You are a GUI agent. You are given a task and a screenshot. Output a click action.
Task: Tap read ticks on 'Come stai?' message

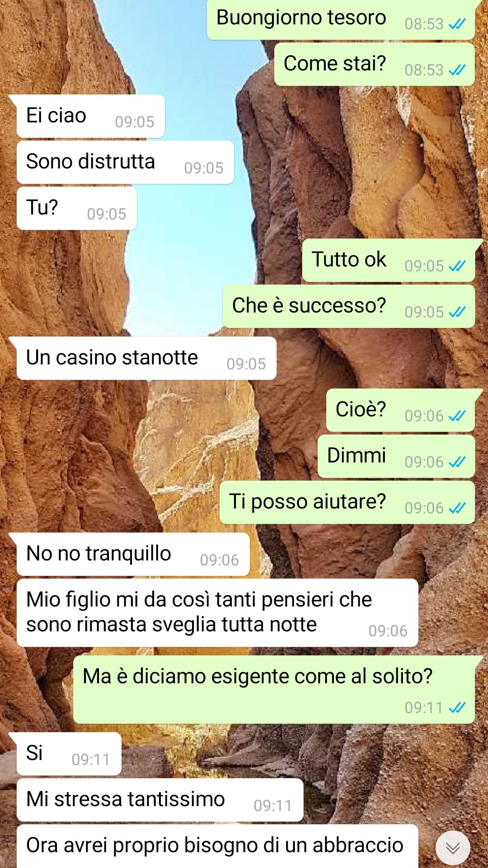pos(457,70)
